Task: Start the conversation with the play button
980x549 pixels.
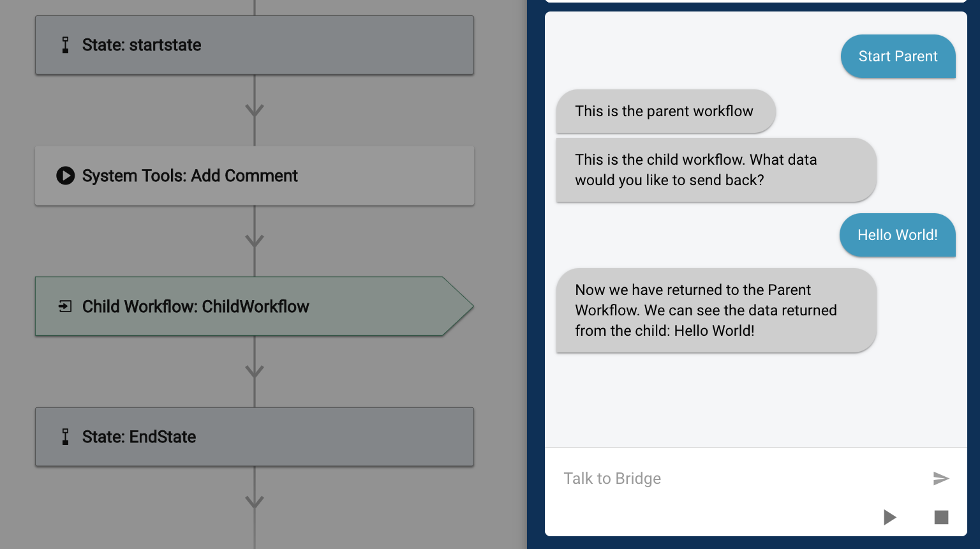Action: [x=890, y=517]
